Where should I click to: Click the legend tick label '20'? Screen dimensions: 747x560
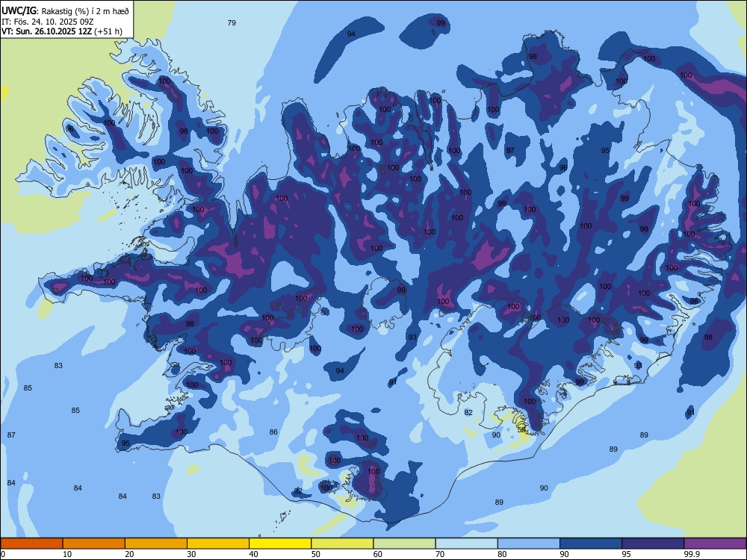pyautogui.click(x=129, y=554)
